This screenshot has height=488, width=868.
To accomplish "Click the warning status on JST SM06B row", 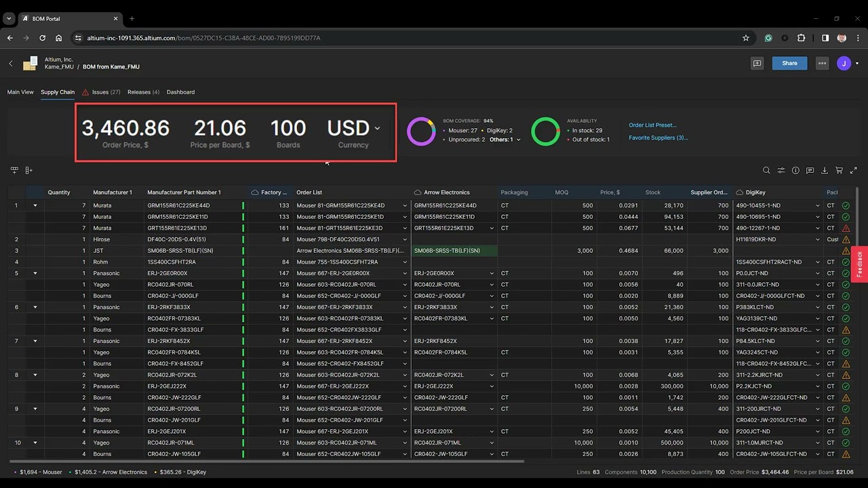I will pos(846,251).
